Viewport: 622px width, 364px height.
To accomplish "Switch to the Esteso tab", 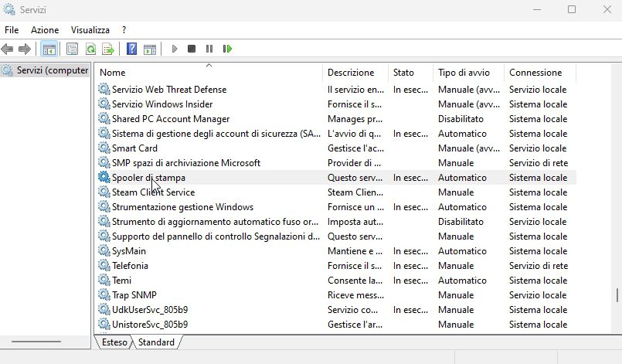I will tap(114, 342).
